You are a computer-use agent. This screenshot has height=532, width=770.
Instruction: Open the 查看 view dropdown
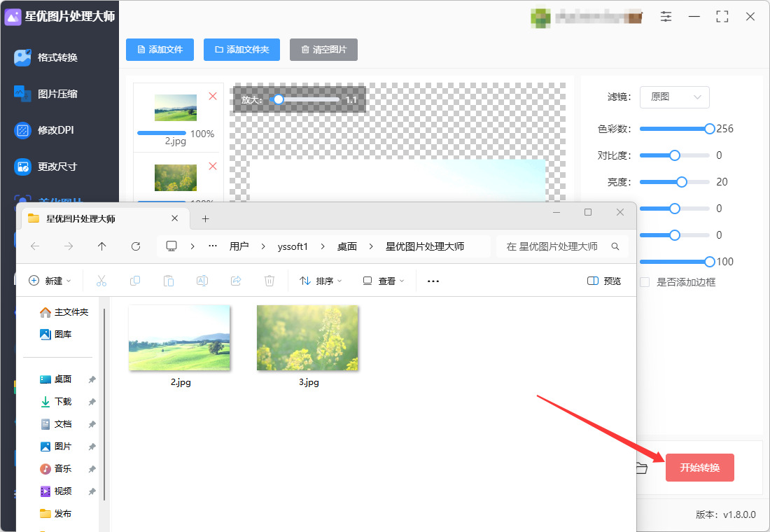pos(383,281)
